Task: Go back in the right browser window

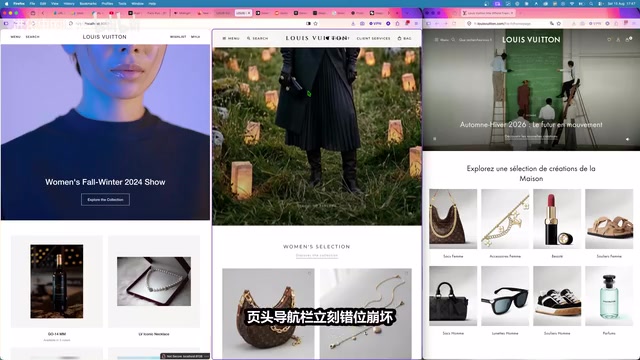Action: pos(437,24)
